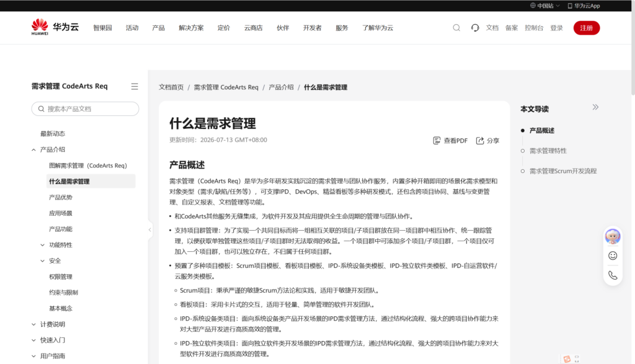Expand the 功能特性 tree node

[43, 245]
